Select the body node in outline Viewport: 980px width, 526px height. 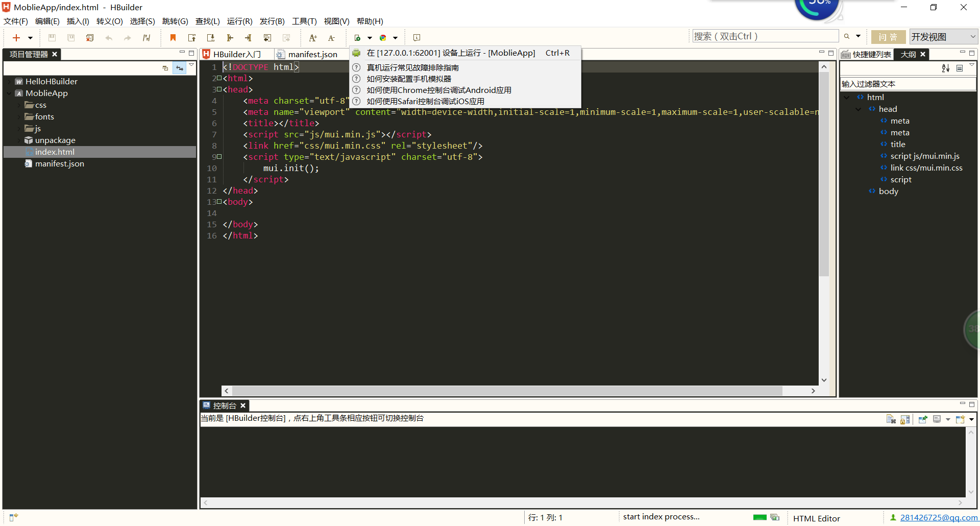click(x=888, y=191)
